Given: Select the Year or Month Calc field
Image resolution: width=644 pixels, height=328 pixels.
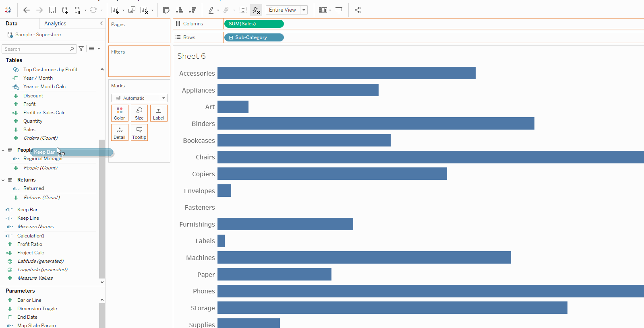Looking at the screenshot, I should click(44, 87).
